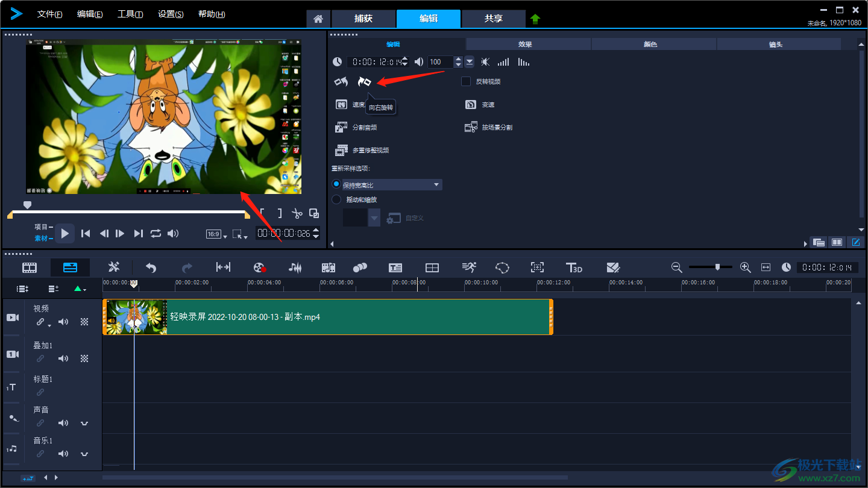Image resolution: width=868 pixels, height=488 pixels.
Task: Split clip with the scissors icon
Action: pyautogui.click(x=297, y=213)
